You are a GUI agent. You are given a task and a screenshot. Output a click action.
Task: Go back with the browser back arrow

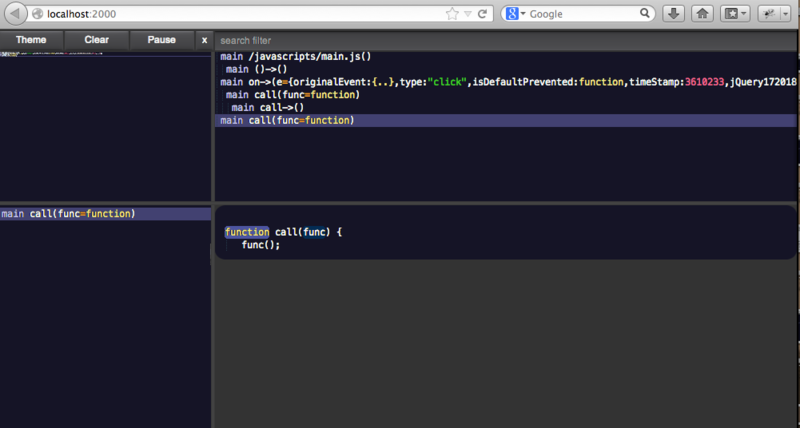(x=15, y=14)
